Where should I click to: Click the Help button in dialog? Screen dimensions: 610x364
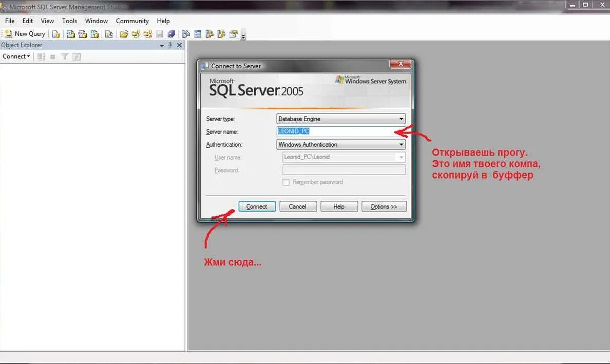(339, 206)
